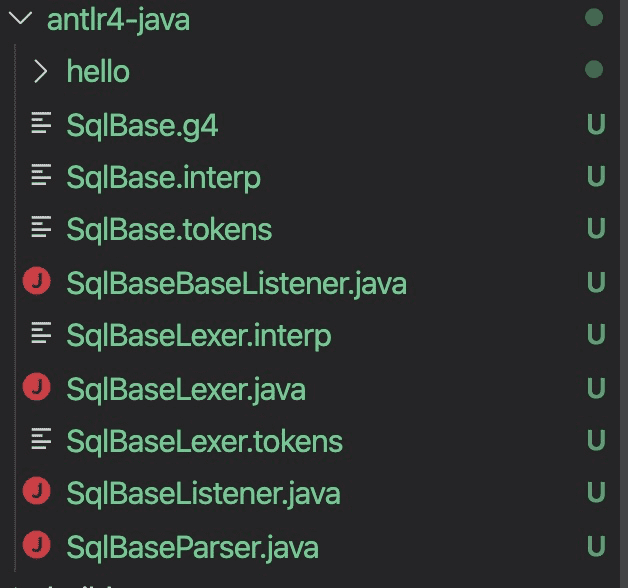Expand the hello folder chevron

pos(40,71)
